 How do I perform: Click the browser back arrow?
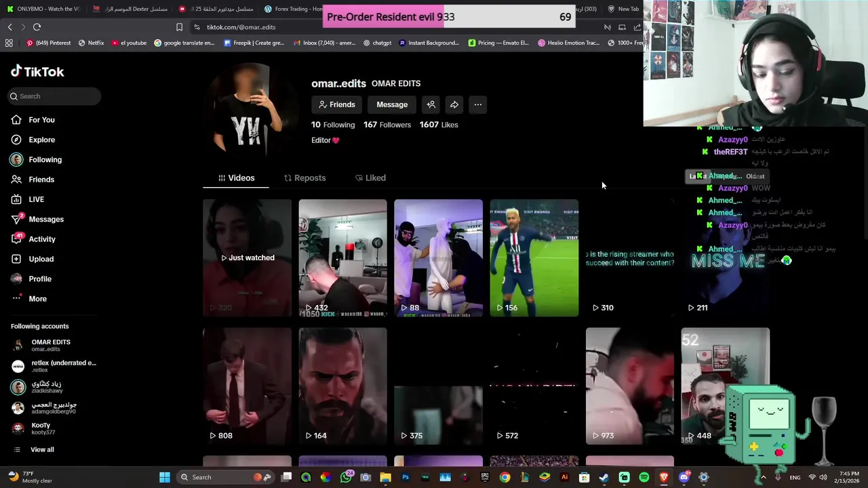[x=9, y=27]
